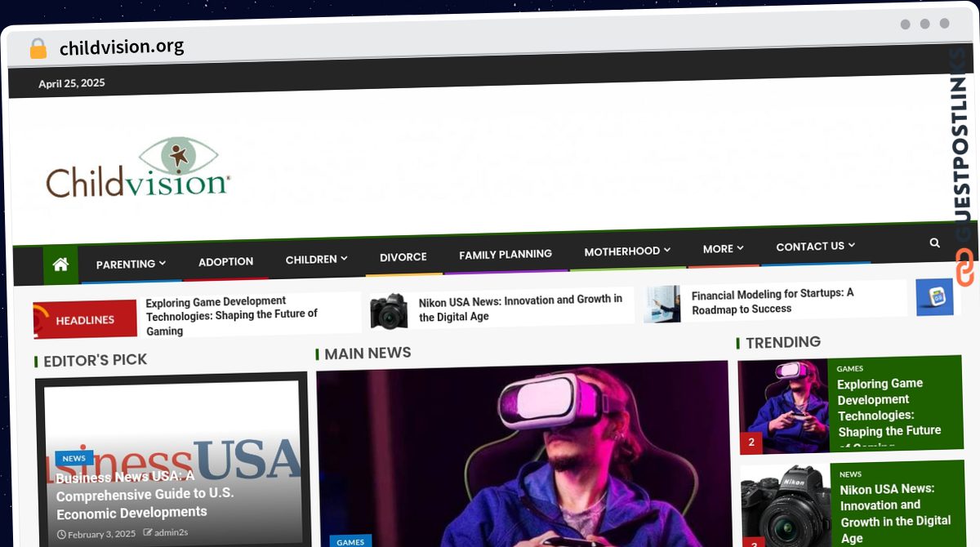Open the Contact Us menu item

[x=810, y=246]
